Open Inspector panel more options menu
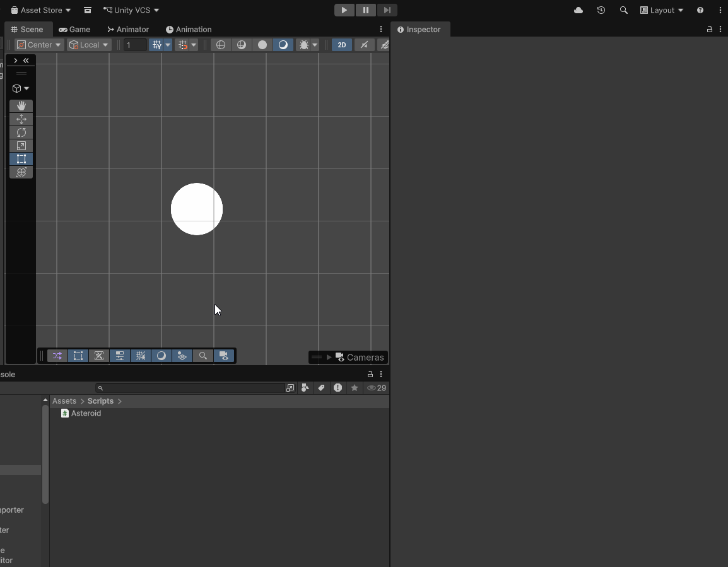The height and width of the screenshot is (567, 728). pos(720,29)
